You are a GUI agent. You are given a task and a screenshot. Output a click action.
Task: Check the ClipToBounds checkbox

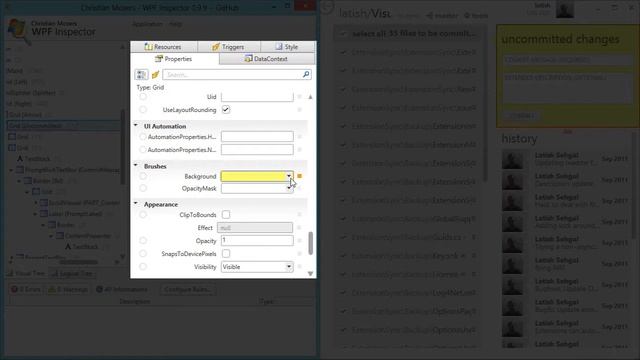226,214
